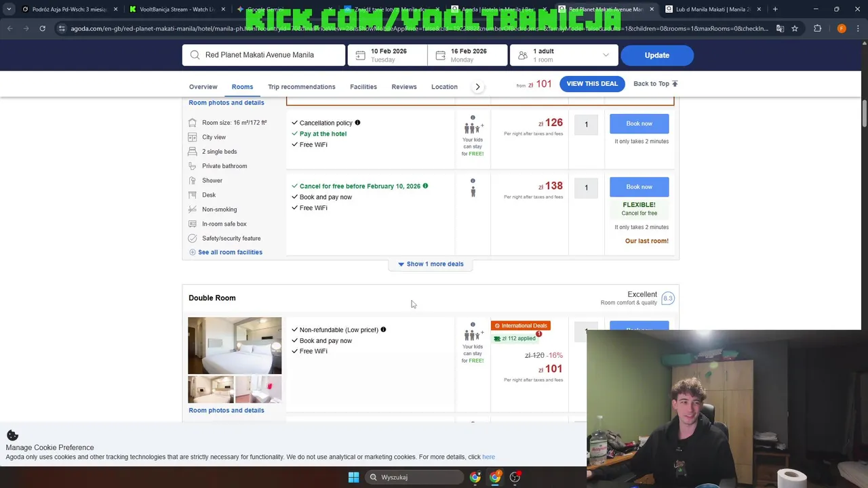Expand Show 1 more deals
This screenshot has width=868, height=488.
[x=431, y=264]
